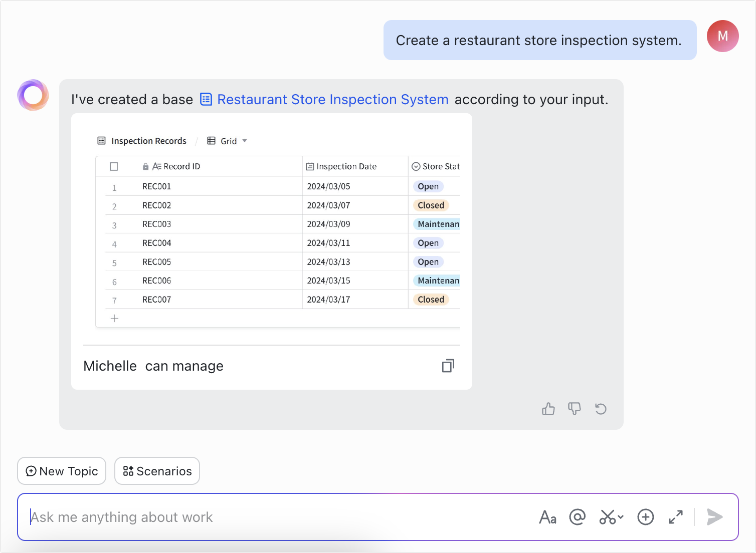Regenerate the AI response
This screenshot has width=756, height=553.
(x=601, y=409)
